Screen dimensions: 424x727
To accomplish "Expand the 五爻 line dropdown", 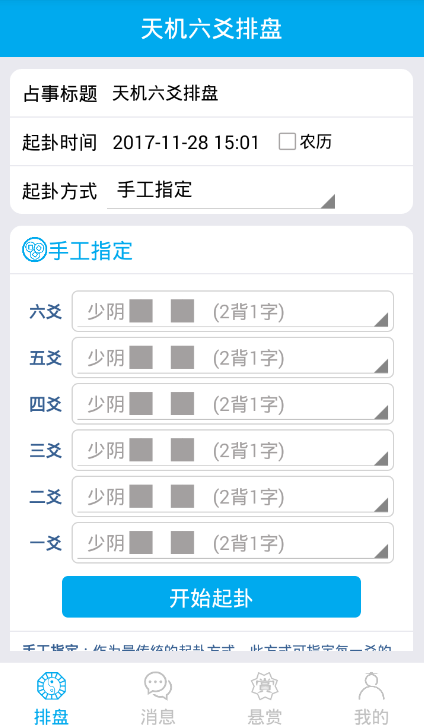I will click(x=233, y=357).
